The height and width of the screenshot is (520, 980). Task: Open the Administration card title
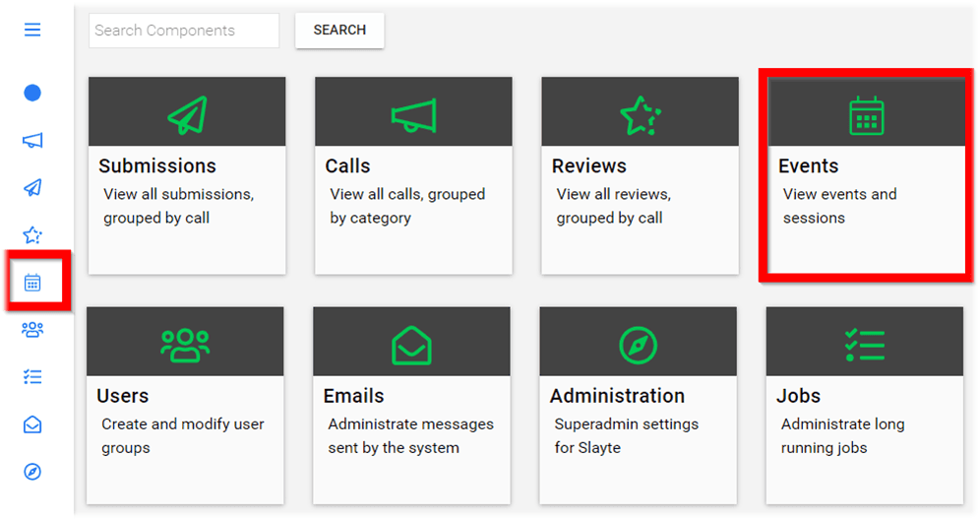(x=618, y=396)
